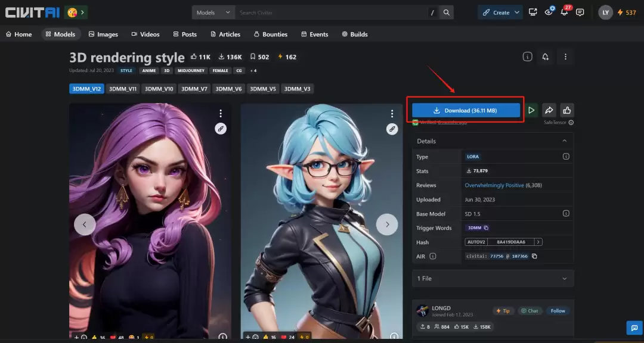Viewport: 644px width, 343px height.
Task: Toggle the browsing-level eye icon in header
Action: [x=549, y=13]
